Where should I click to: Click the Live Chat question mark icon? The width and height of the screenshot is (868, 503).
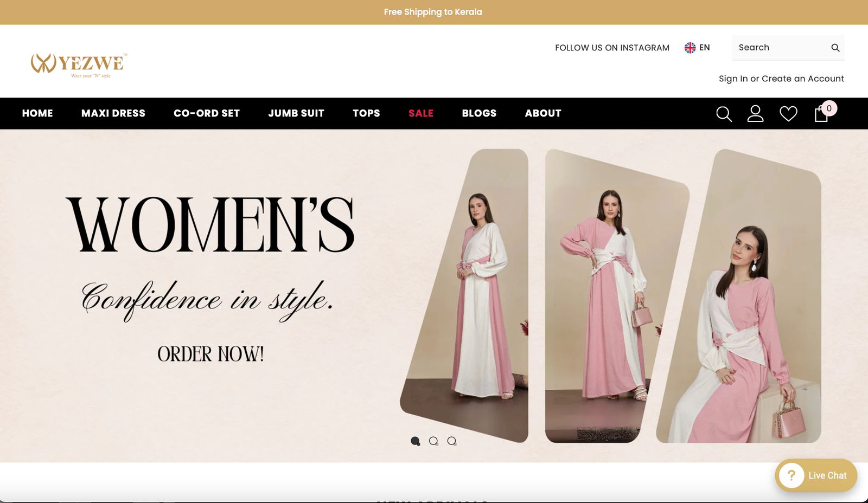(792, 475)
